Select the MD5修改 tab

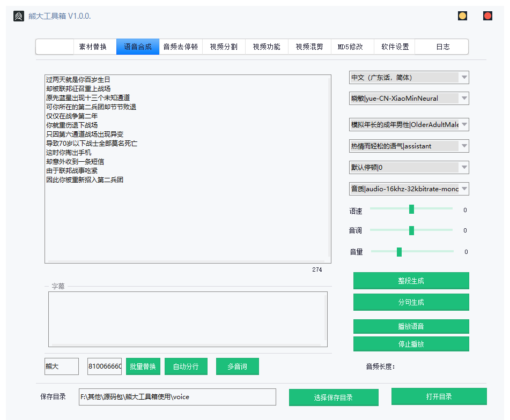pyautogui.click(x=350, y=47)
